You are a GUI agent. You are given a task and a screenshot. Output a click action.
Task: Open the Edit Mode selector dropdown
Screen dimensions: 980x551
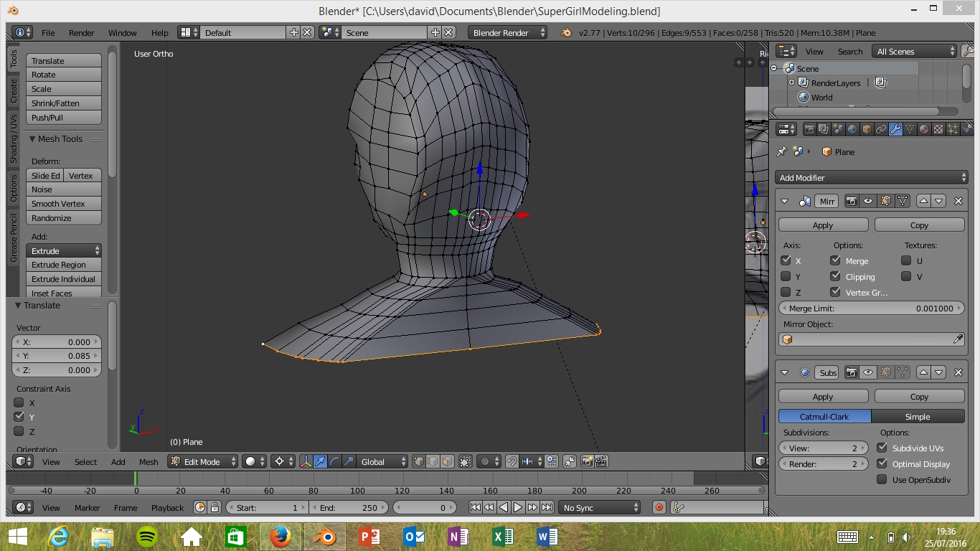203,462
